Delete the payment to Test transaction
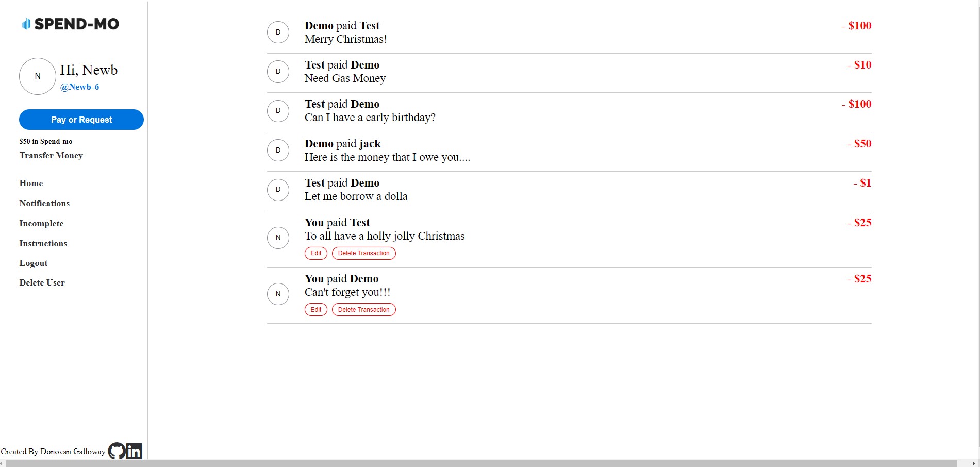This screenshot has height=467, width=980. click(x=363, y=253)
